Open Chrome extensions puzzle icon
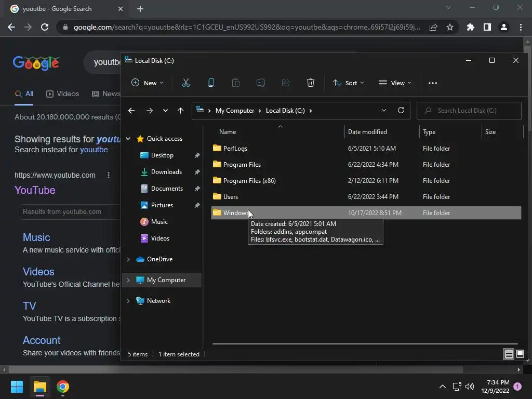 (470, 27)
